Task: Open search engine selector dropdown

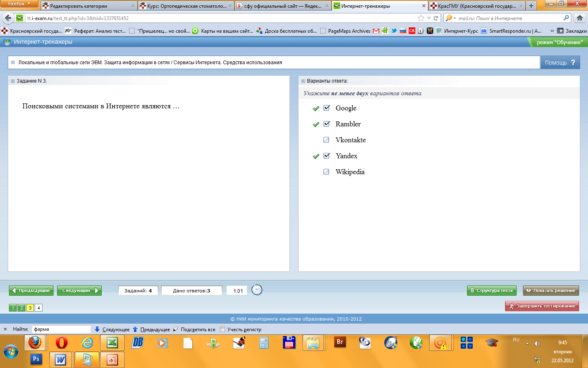Action: click(x=450, y=18)
